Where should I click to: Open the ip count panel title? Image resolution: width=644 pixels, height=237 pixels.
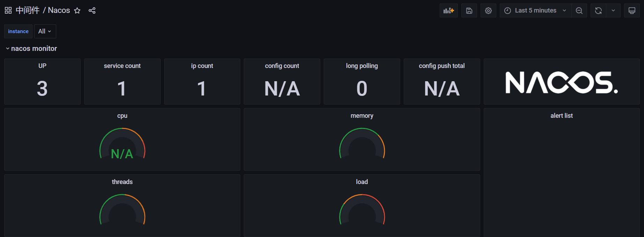202,66
